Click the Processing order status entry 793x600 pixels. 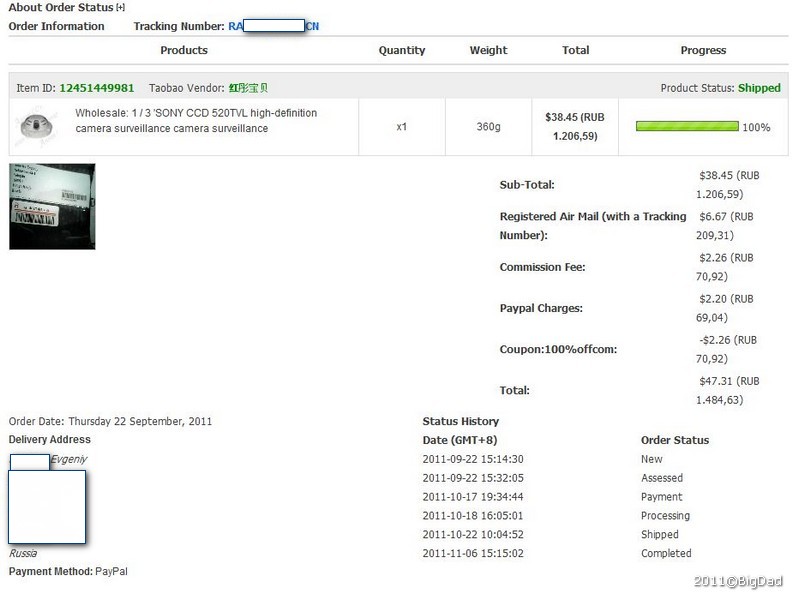coord(665,516)
